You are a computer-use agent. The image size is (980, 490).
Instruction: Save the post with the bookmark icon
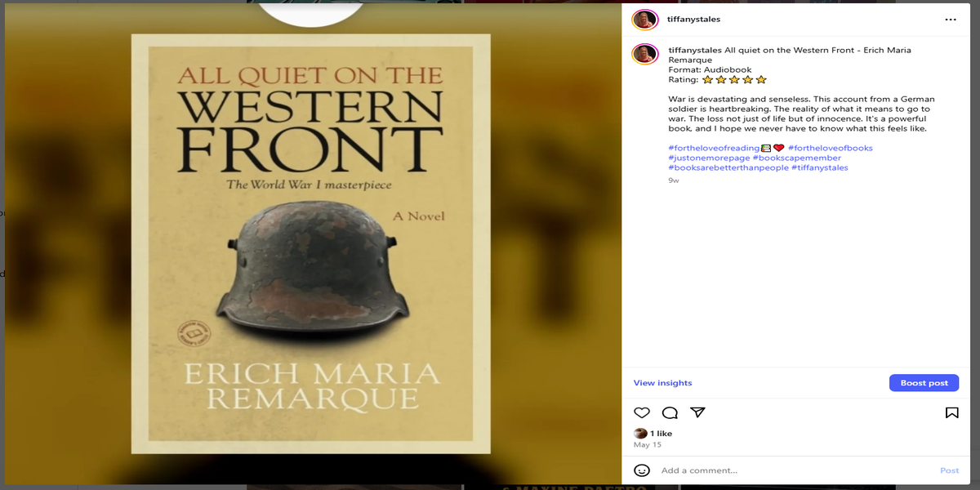[x=951, y=412]
